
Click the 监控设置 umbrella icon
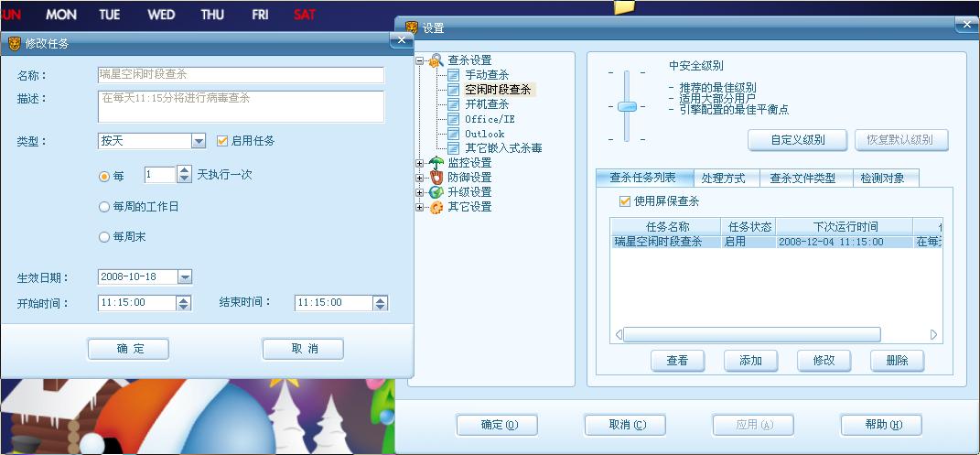pos(436,163)
